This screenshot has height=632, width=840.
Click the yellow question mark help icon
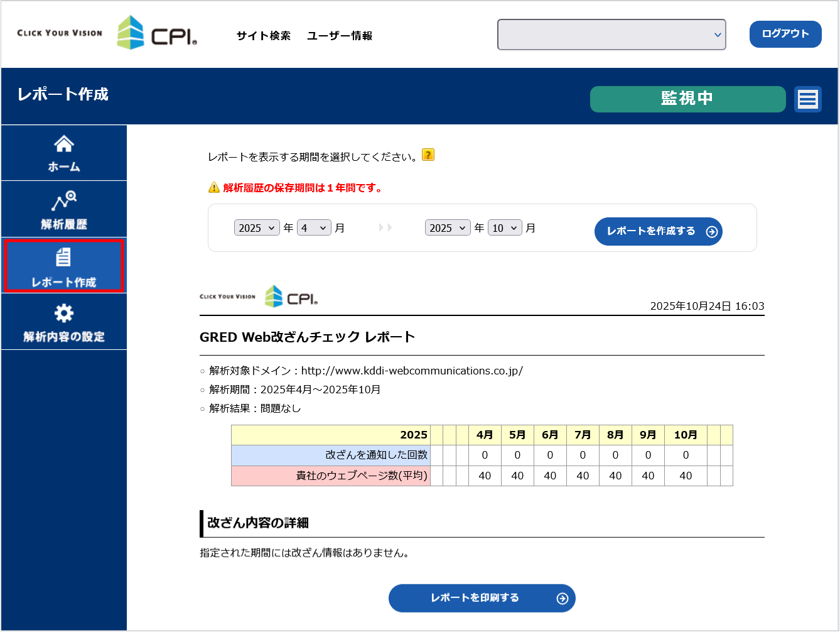pos(428,155)
